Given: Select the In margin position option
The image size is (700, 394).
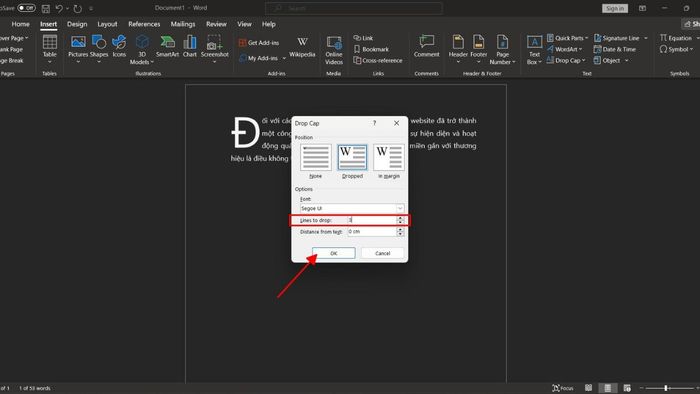Looking at the screenshot, I should click(x=389, y=162).
